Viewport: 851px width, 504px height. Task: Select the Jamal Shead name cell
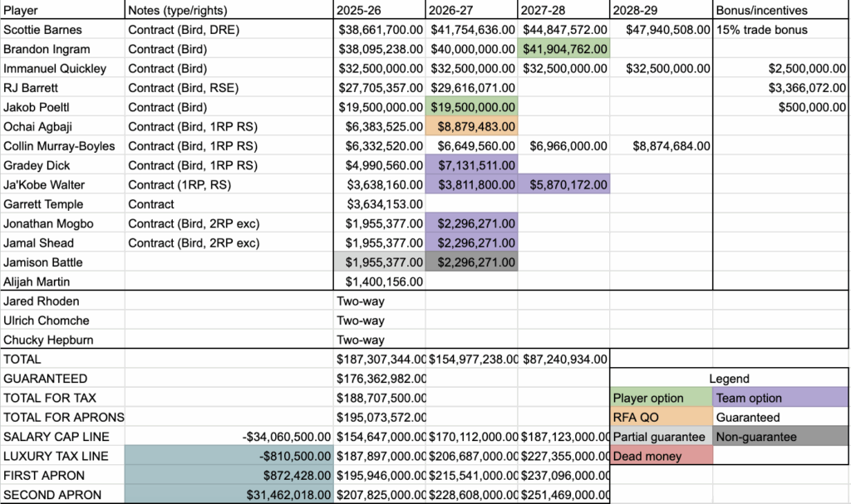(x=62, y=243)
